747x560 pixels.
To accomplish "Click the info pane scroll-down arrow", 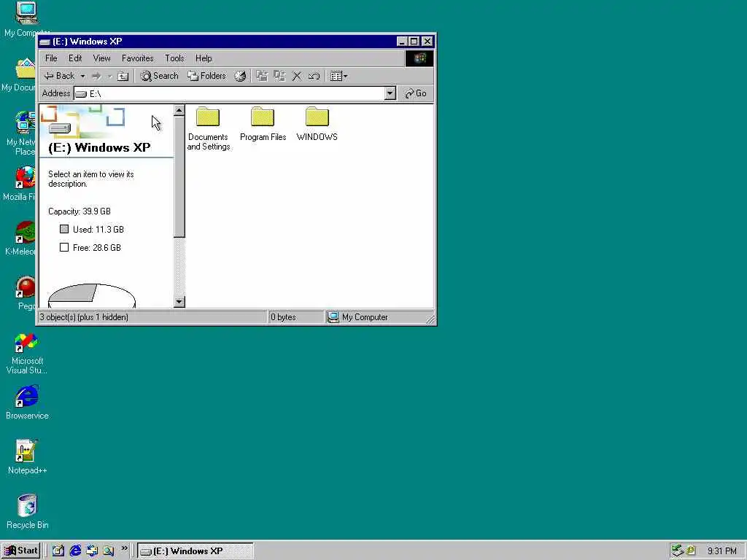I will tap(179, 301).
